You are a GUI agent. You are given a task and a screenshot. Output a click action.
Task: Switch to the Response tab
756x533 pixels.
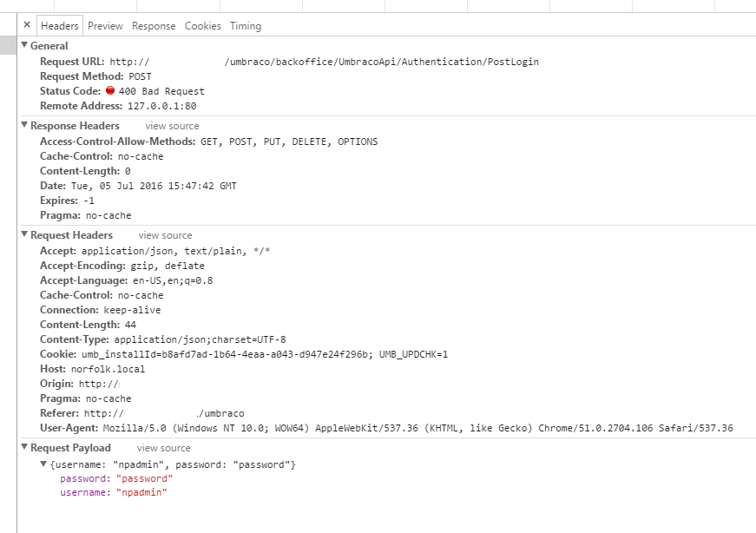point(154,26)
